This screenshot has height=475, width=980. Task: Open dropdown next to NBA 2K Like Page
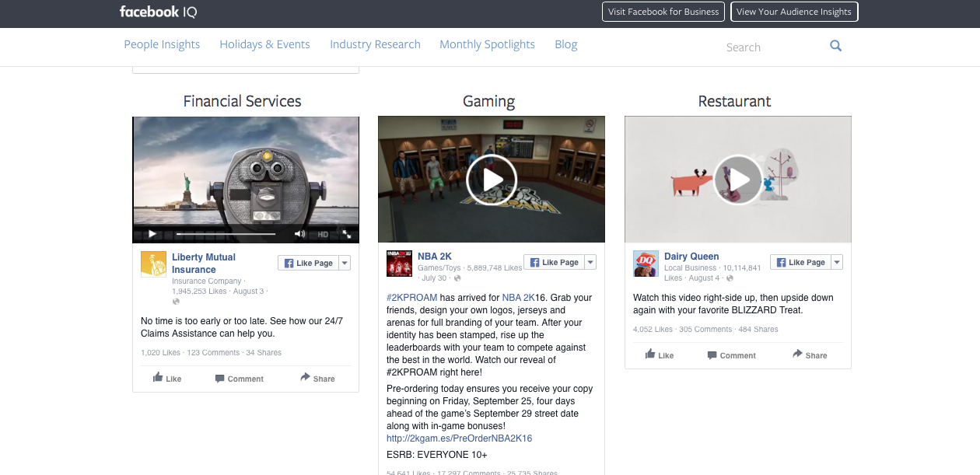590,262
